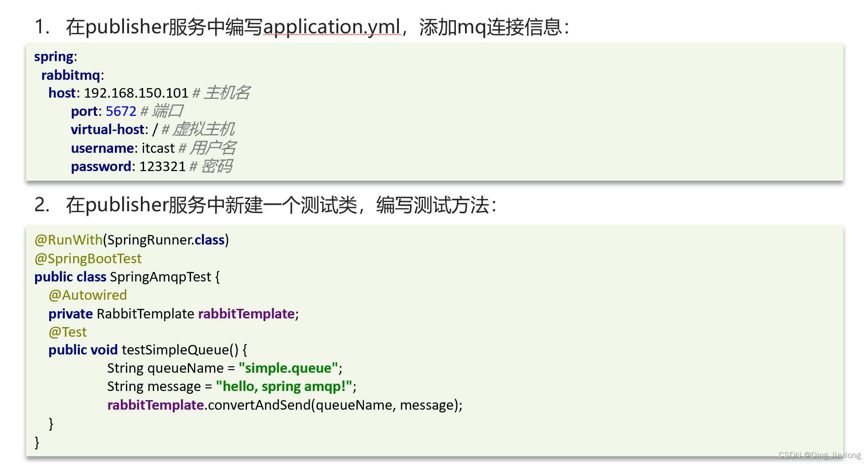Image resolution: width=868 pixels, height=464 pixels.
Task: Click the password value 123321
Action: coord(162,167)
